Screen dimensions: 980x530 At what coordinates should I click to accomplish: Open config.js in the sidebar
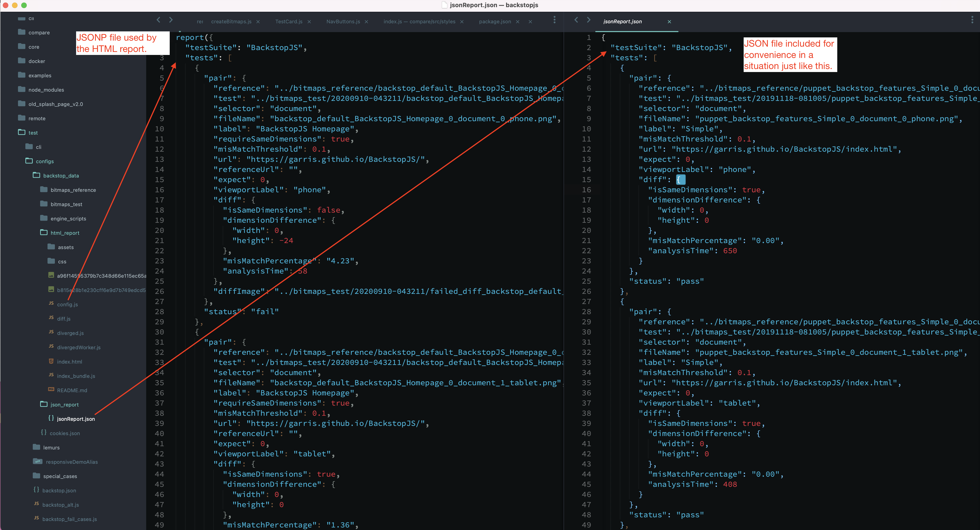(67, 305)
